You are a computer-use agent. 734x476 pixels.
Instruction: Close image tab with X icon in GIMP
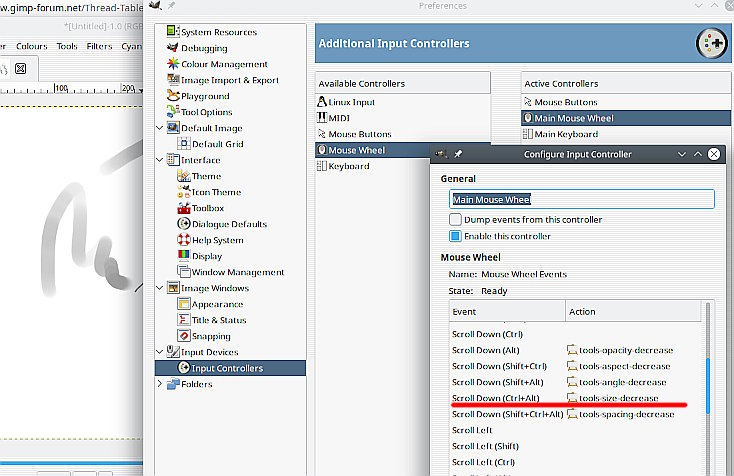tap(20, 68)
